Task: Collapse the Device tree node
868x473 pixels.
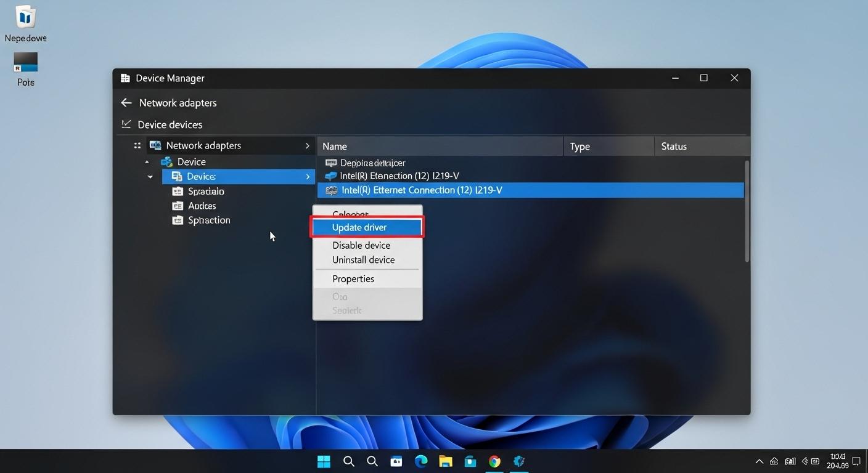Action: 147,161
